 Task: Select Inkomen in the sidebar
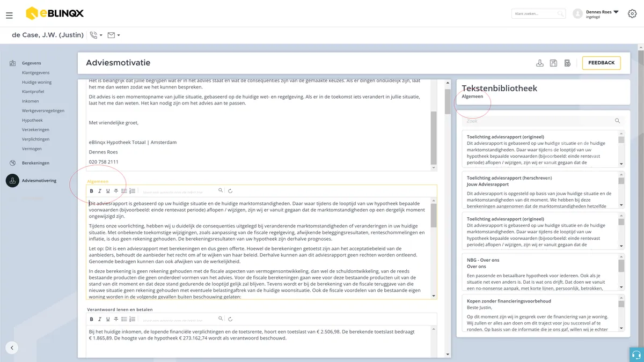pos(30,101)
